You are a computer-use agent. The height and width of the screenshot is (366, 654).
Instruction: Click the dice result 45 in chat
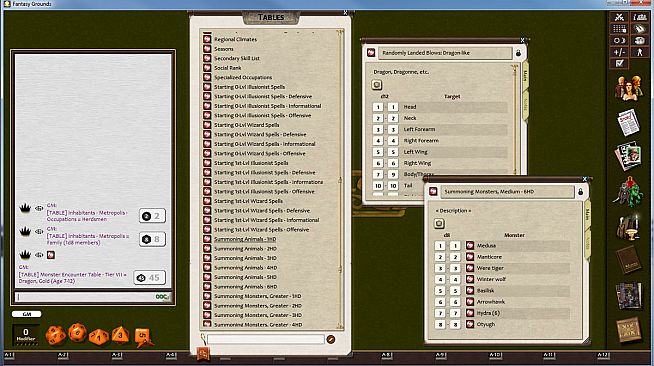coord(150,278)
